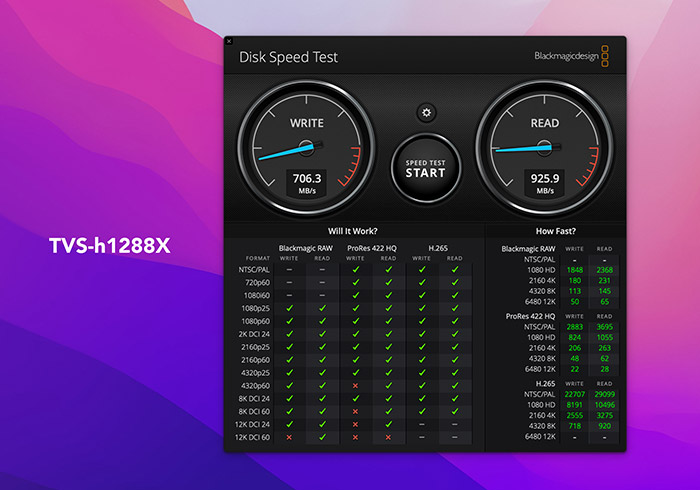
Task: Click the How Fast? heading
Action: point(555,231)
